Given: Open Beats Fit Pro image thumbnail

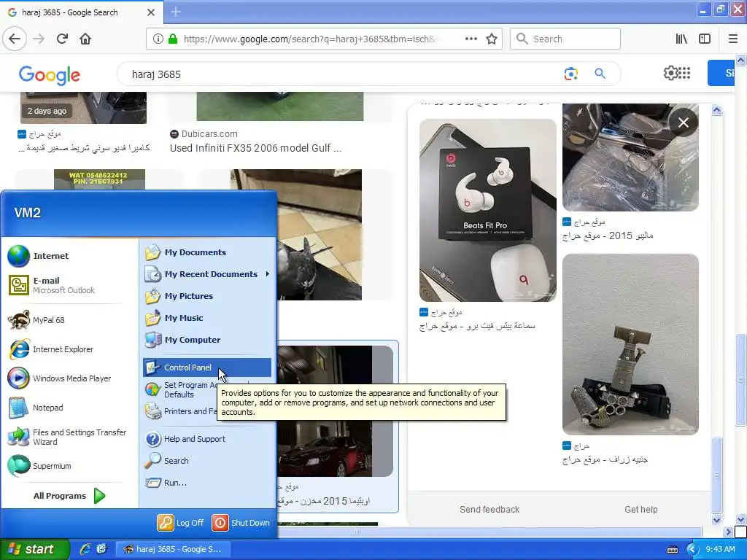Looking at the screenshot, I should pyautogui.click(x=487, y=210).
